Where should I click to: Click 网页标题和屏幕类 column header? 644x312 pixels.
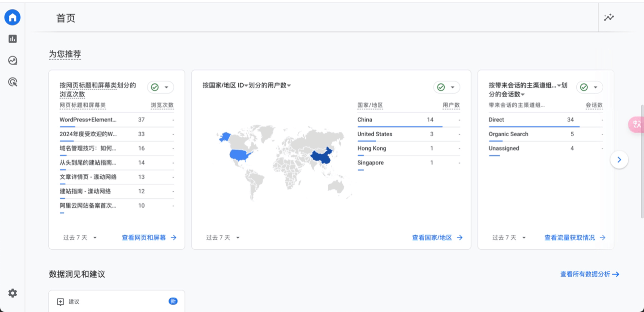click(83, 105)
